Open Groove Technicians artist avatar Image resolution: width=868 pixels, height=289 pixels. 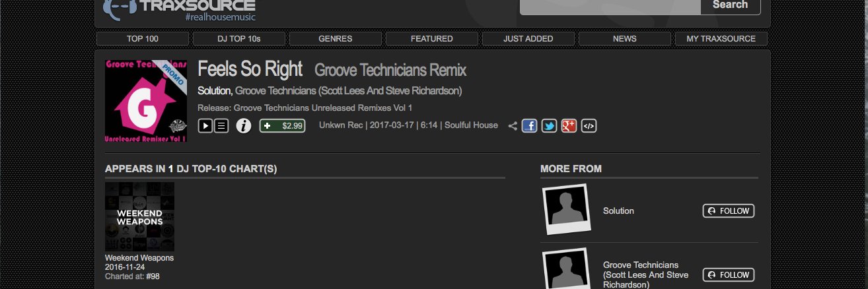[x=565, y=269]
